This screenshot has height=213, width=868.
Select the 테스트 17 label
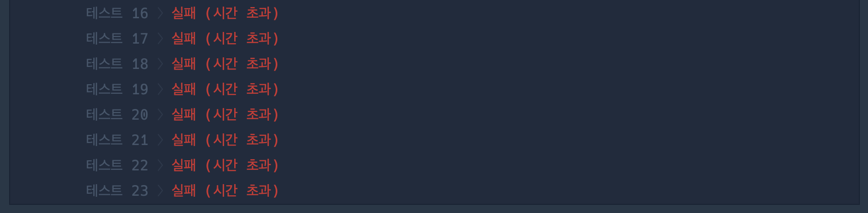[117, 39]
